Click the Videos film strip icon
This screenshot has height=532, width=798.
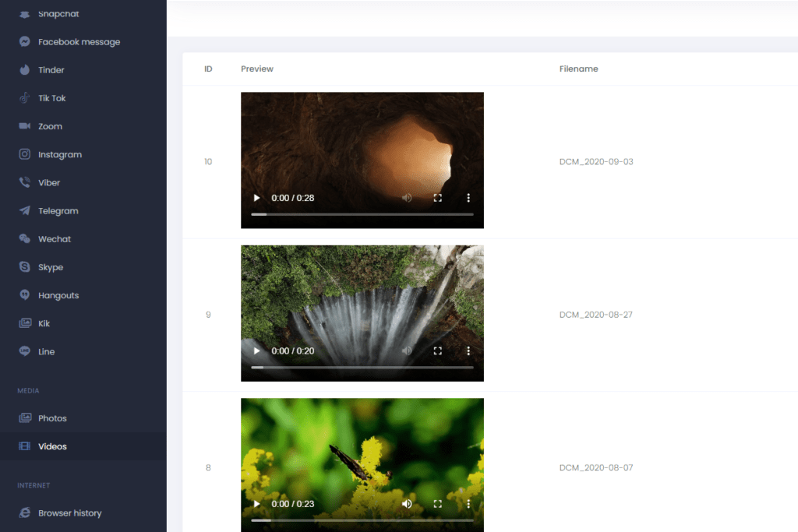tap(24, 446)
